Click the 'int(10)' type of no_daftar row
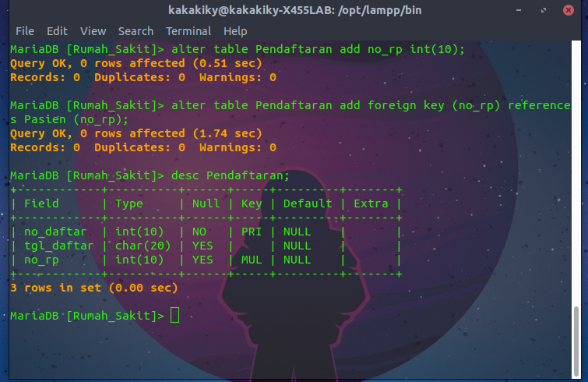This screenshot has height=382, width=588. (139, 232)
